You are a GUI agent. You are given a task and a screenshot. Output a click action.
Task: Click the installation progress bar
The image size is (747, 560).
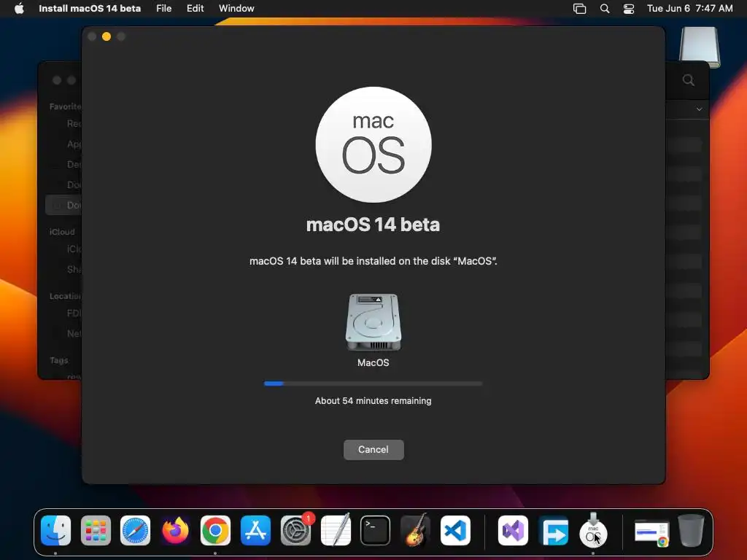point(373,384)
